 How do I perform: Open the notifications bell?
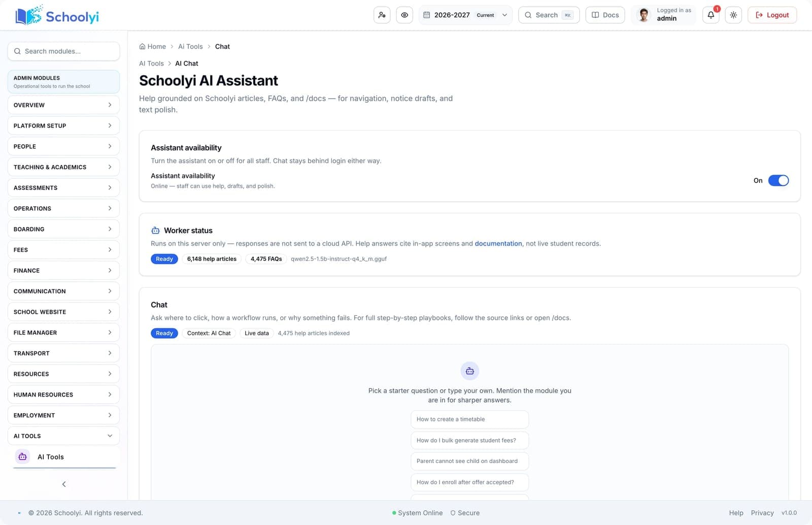click(x=711, y=15)
